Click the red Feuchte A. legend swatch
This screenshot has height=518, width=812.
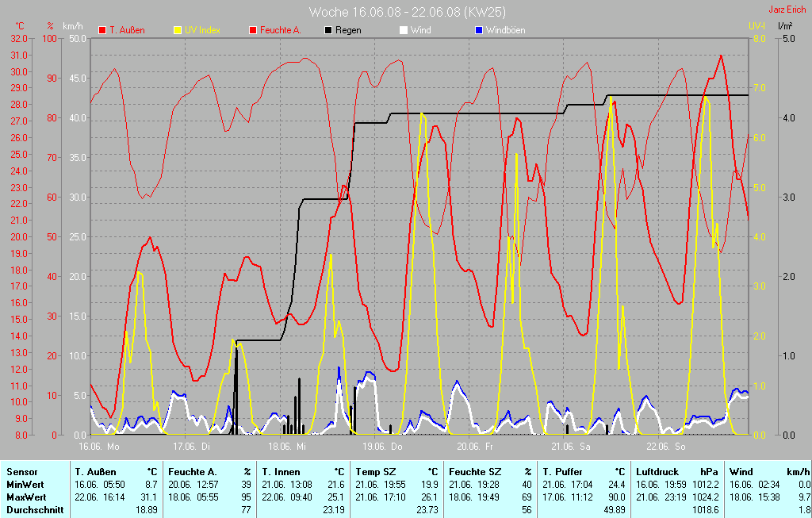[253, 30]
